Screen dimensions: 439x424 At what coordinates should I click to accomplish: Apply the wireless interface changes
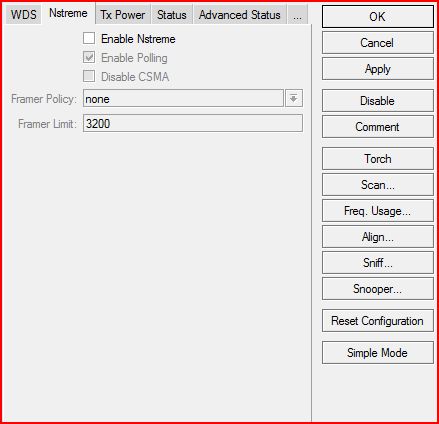(x=378, y=69)
